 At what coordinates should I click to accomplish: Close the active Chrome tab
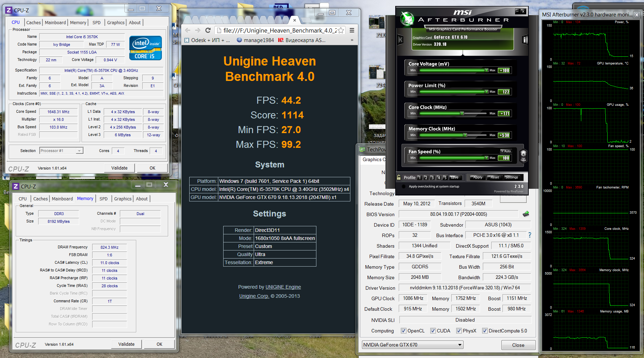coord(295,20)
